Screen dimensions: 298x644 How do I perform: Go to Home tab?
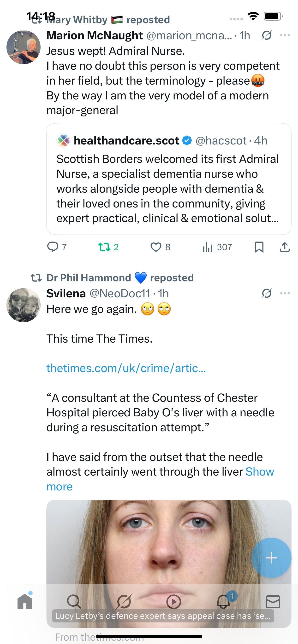pyautogui.click(x=25, y=601)
